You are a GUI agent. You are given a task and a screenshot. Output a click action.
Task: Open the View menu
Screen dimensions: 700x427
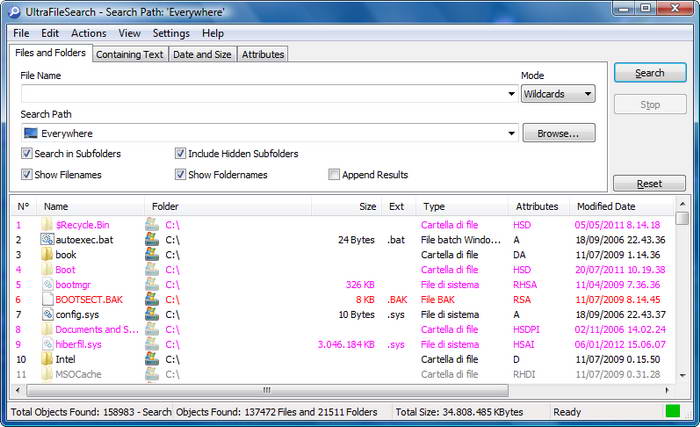129,33
